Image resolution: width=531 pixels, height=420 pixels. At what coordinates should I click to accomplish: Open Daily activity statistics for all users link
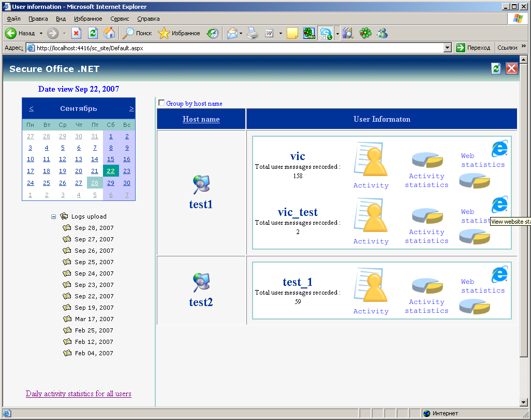(x=79, y=394)
